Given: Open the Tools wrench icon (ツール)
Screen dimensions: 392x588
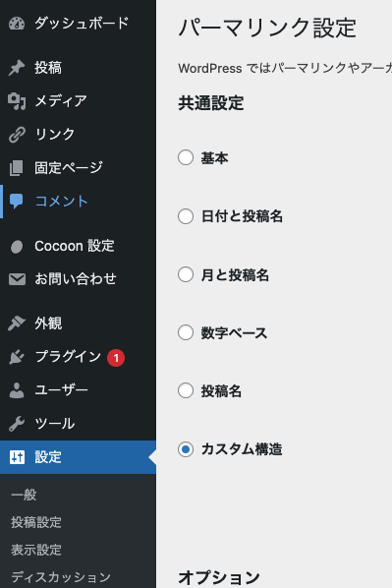Looking at the screenshot, I should coord(17,424).
